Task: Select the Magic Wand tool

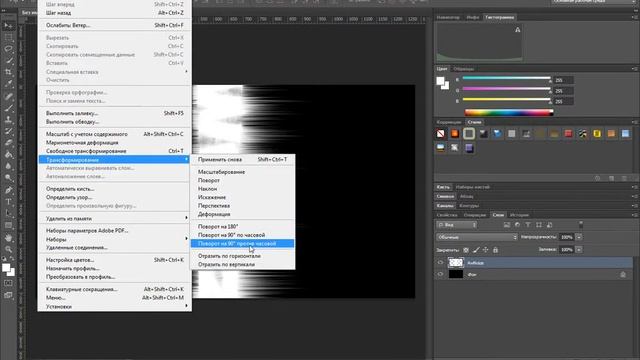Action: [8, 61]
